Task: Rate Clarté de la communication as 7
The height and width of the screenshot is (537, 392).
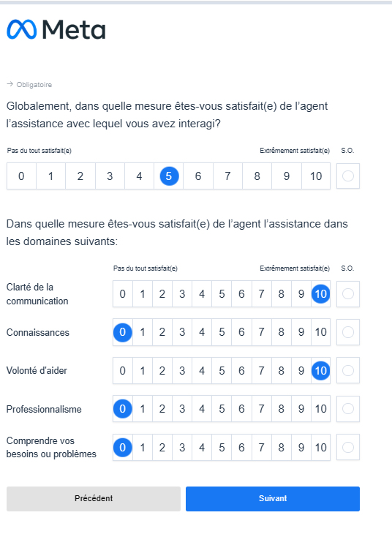Action: [261, 294]
